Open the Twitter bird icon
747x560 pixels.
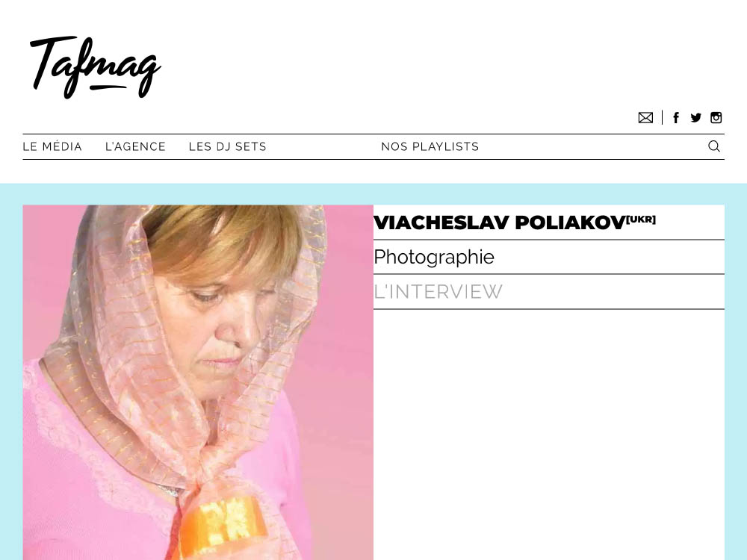coord(695,118)
